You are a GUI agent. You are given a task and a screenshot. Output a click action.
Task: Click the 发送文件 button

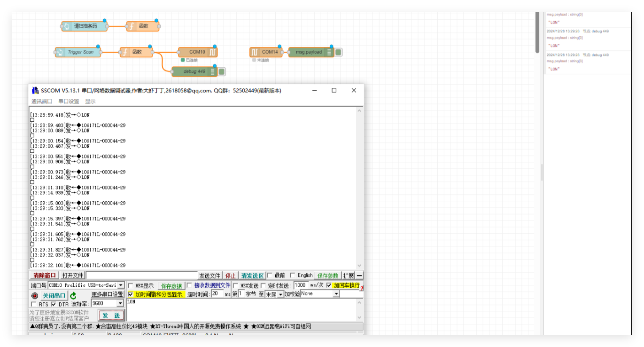[x=209, y=276]
